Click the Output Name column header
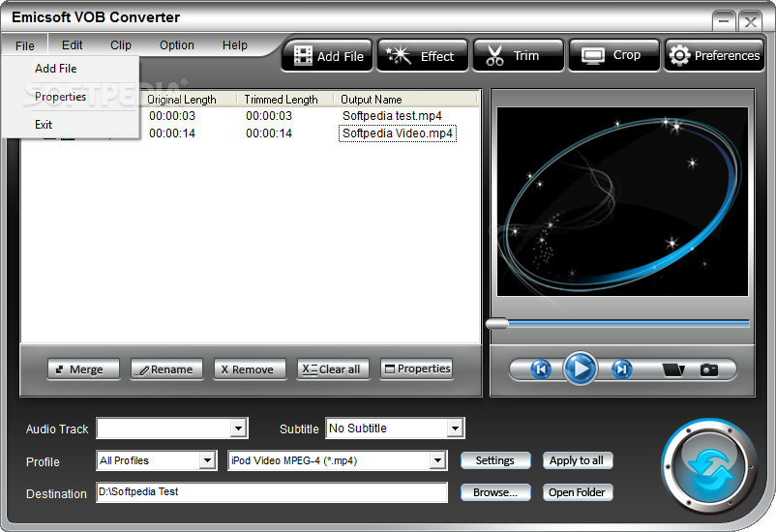Screen dimensions: 776x532 405,100
